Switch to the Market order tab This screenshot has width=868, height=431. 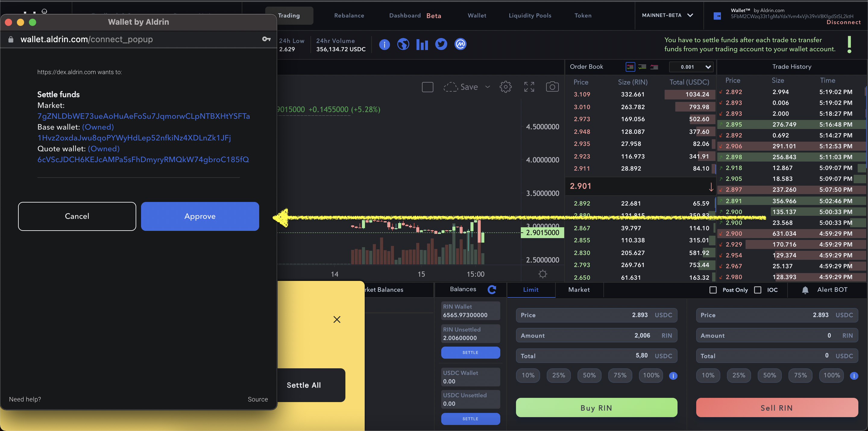click(x=579, y=290)
